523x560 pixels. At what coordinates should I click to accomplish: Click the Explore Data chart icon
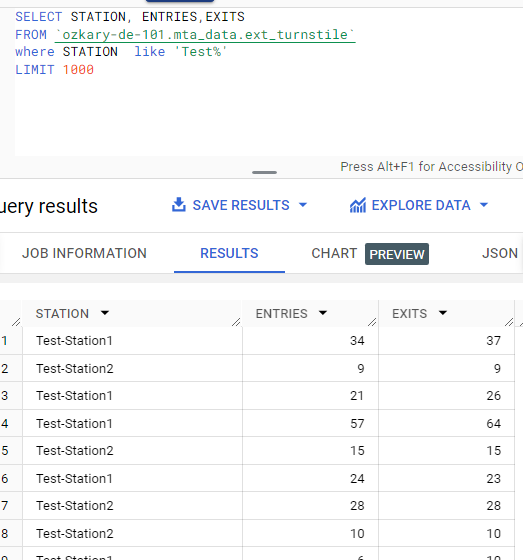358,205
